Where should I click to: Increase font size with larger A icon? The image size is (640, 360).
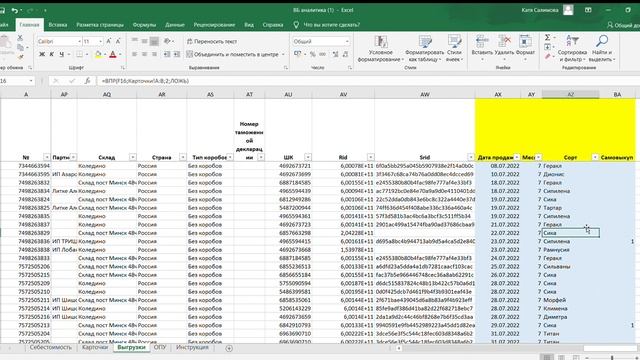(x=109, y=41)
